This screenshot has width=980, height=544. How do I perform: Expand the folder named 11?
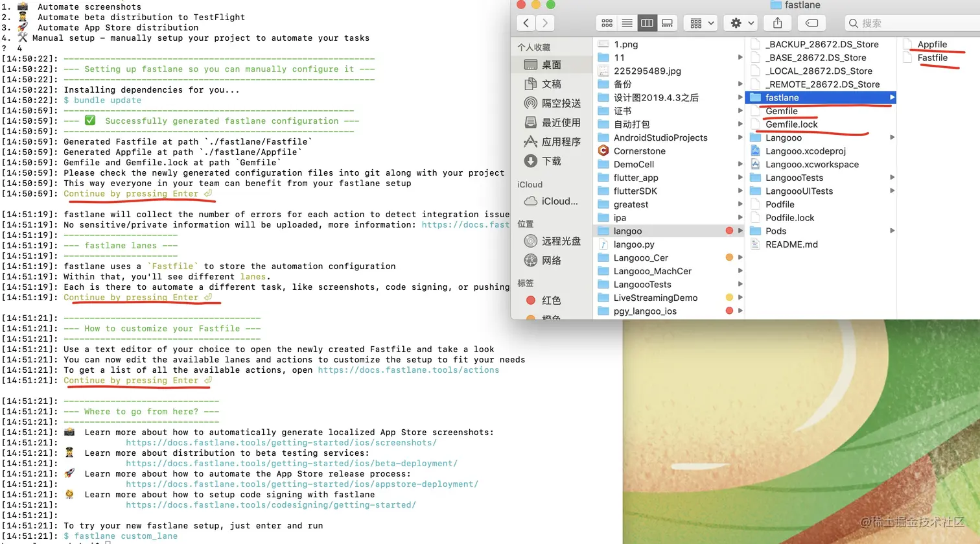[x=740, y=58]
